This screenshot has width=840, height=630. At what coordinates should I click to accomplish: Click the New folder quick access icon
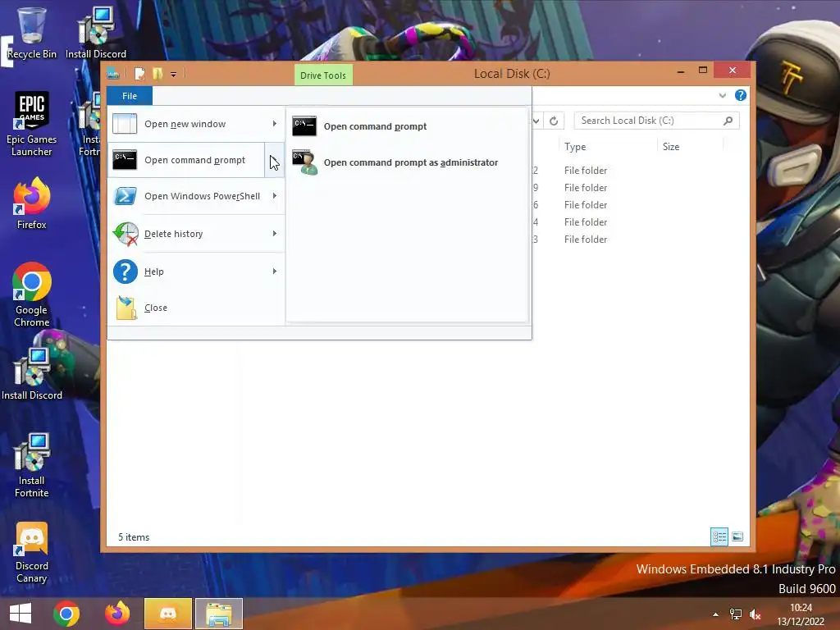(157, 73)
